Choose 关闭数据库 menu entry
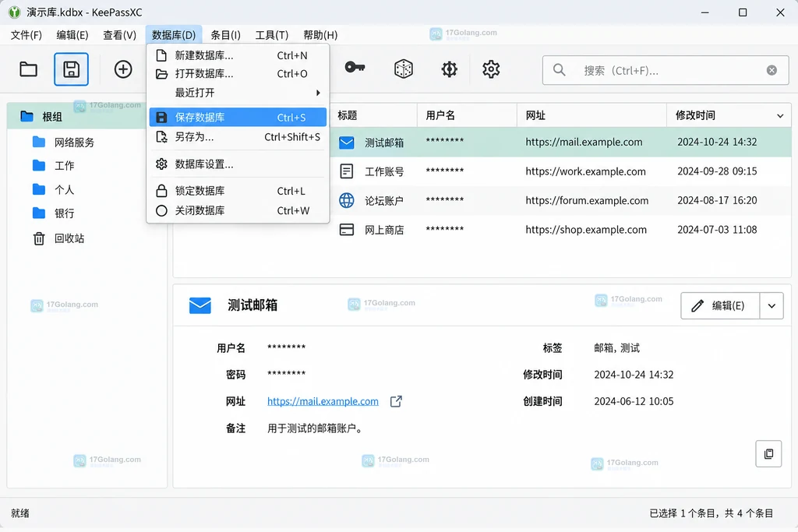The width and height of the screenshot is (798, 532). [238, 210]
